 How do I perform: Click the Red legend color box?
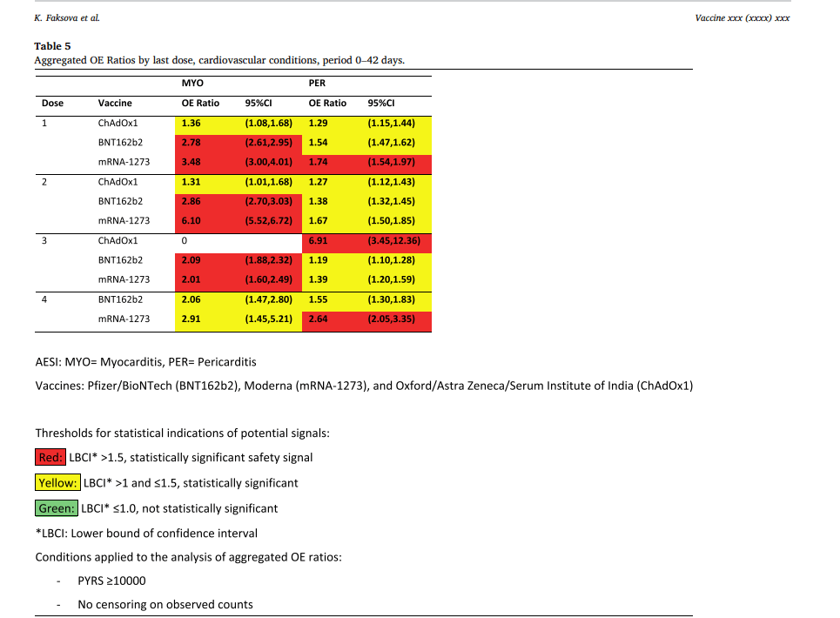(x=50, y=457)
